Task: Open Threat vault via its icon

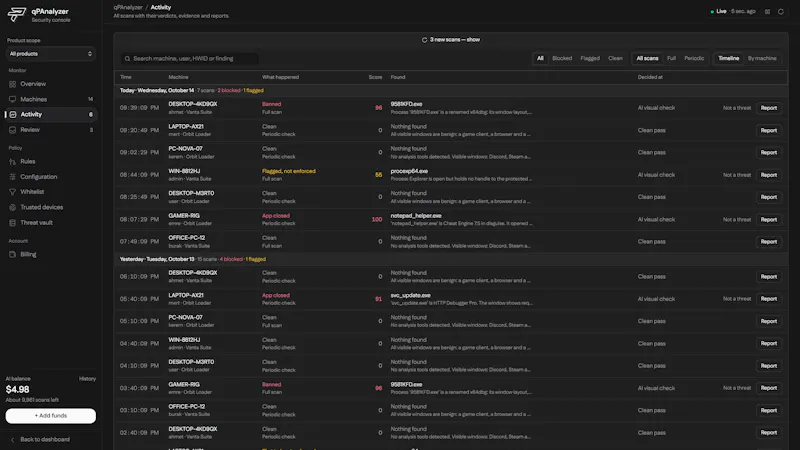Action: pos(12,222)
